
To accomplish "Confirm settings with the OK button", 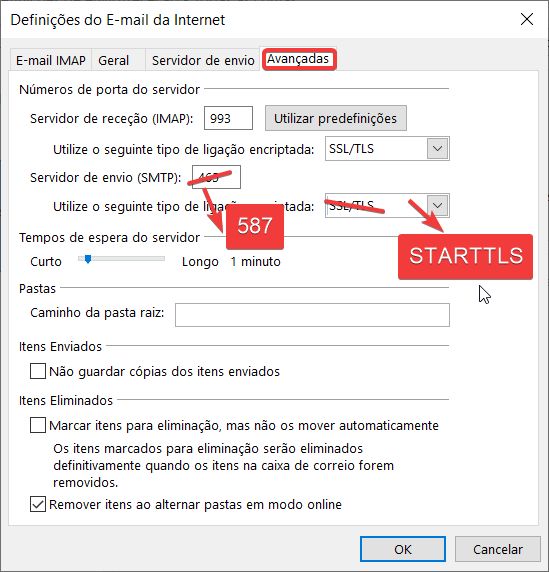I will click(403, 549).
